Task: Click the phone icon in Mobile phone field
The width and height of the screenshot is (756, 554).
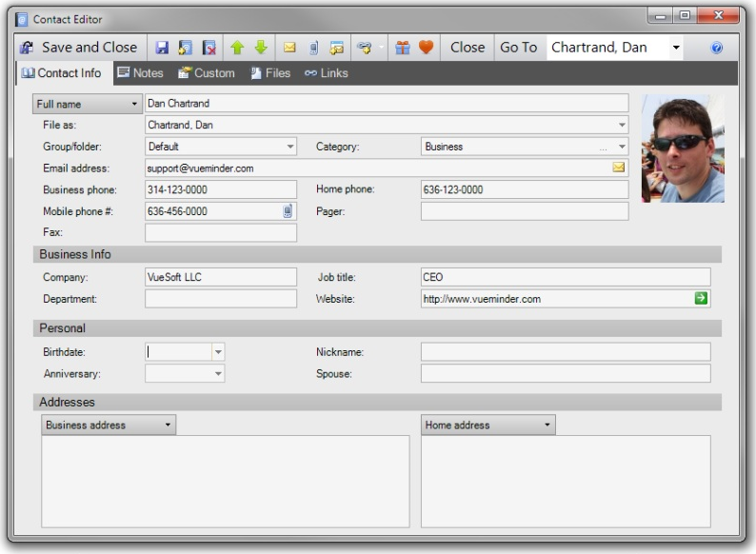Action: (x=288, y=211)
